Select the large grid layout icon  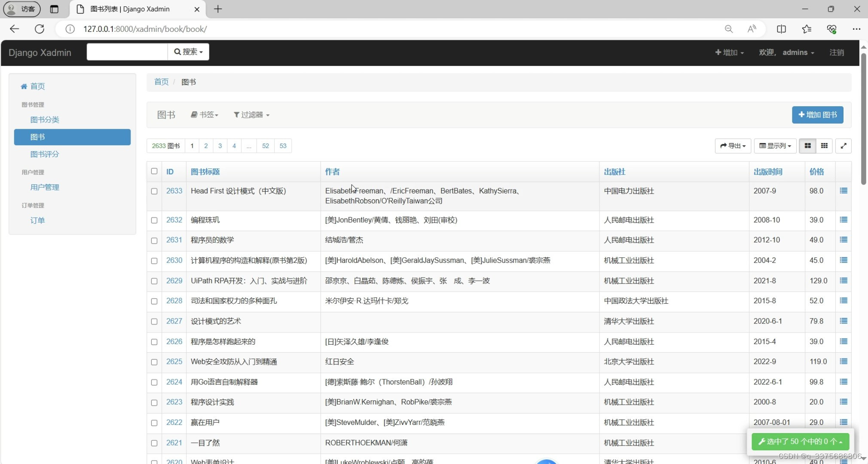coord(807,146)
